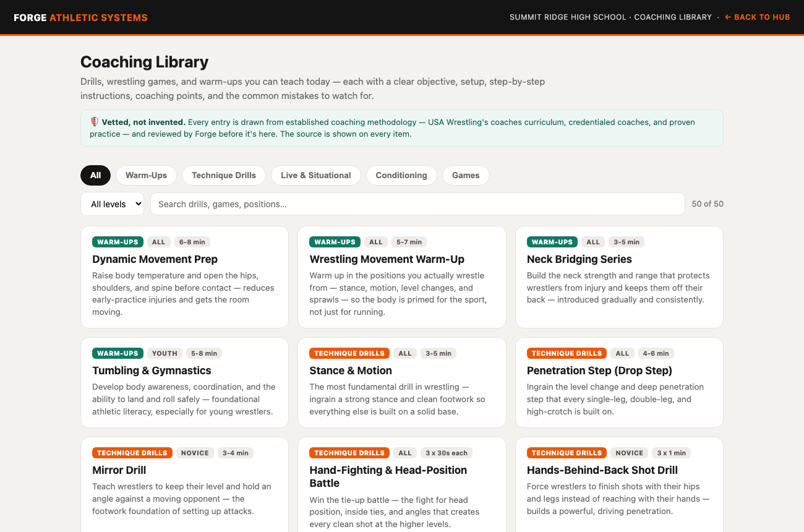
Task: Open the Mirror Drill card
Action: tap(184, 485)
